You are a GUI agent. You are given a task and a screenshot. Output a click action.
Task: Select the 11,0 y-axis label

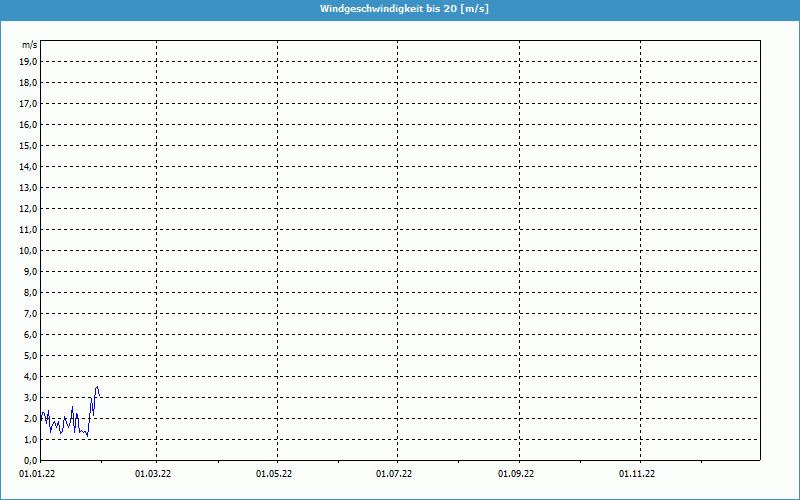point(29,230)
